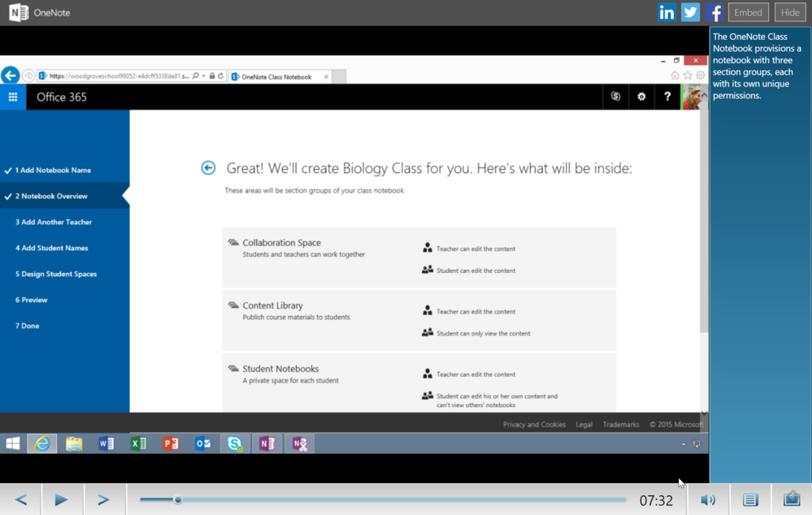Click the browser forward arrow
The image size is (812, 515).
point(29,75)
